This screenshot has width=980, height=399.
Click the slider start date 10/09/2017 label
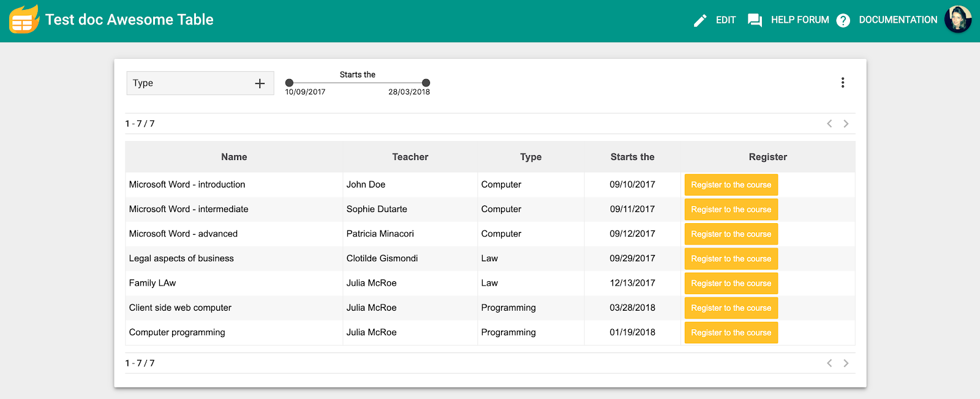(x=305, y=92)
